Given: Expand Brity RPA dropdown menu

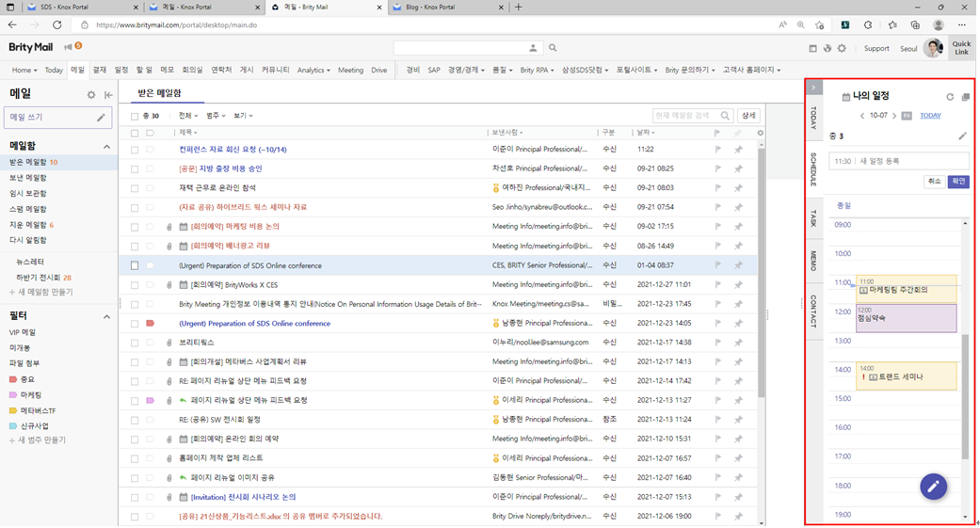Looking at the screenshot, I should click(x=537, y=70).
